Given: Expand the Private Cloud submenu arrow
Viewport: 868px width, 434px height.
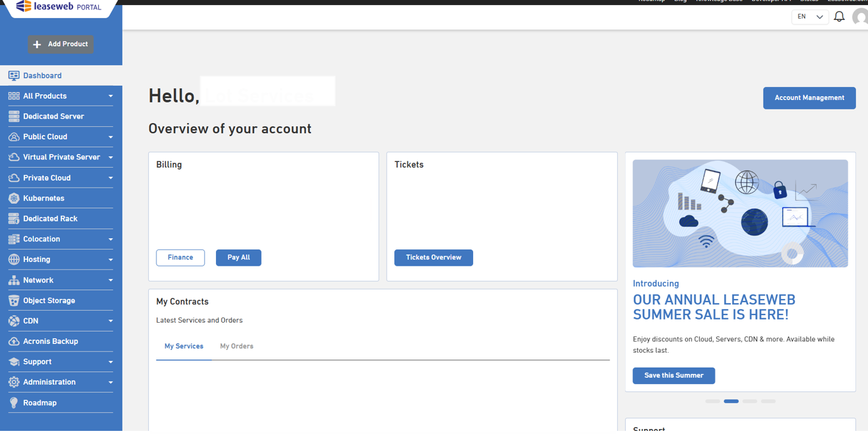Looking at the screenshot, I should (111, 178).
